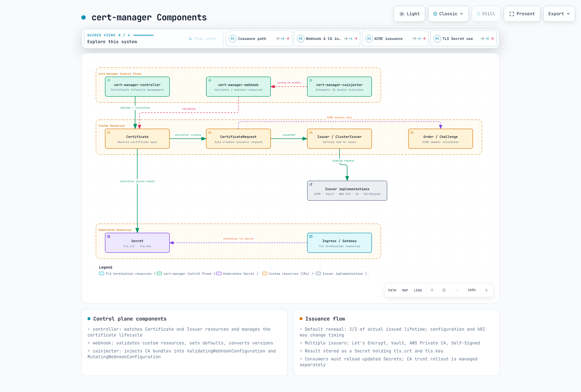Click the CertificateRequest node cloud icon
581x392 pixels.
[210, 132]
